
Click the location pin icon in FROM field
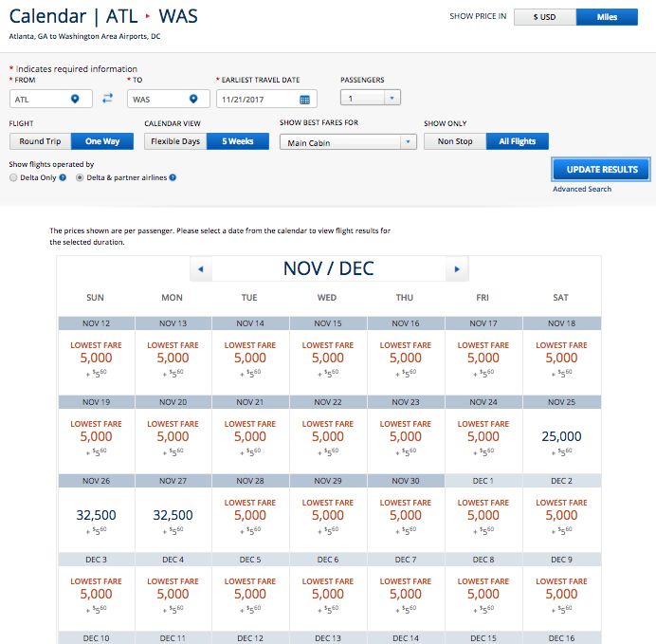pos(75,99)
